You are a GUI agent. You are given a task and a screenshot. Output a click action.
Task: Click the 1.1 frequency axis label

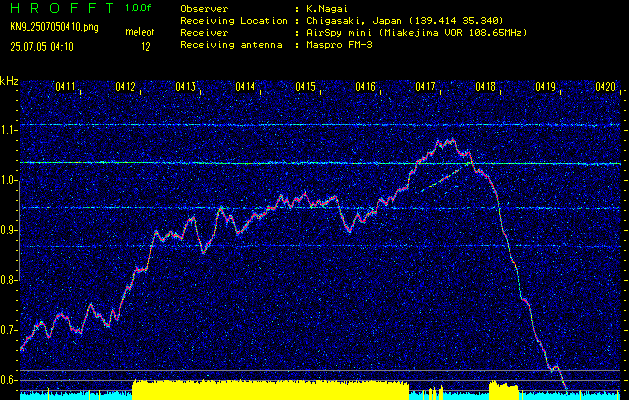click(x=9, y=130)
